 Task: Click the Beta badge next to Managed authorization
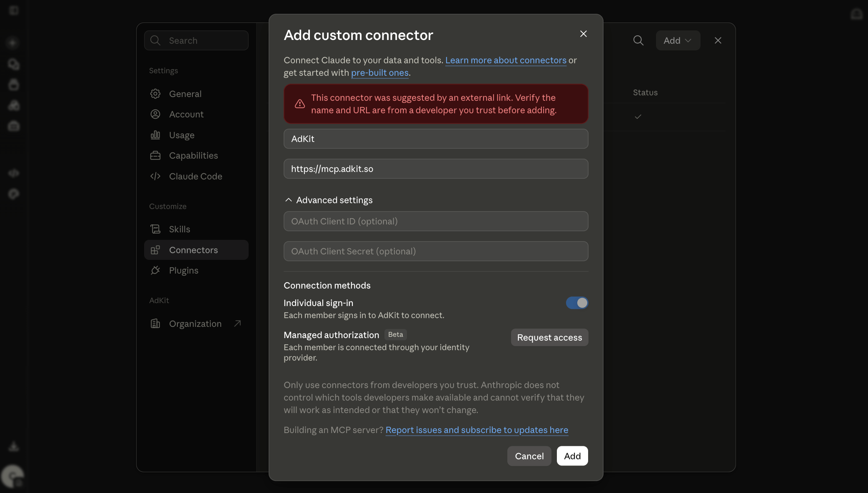pyautogui.click(x=395, y=334)
